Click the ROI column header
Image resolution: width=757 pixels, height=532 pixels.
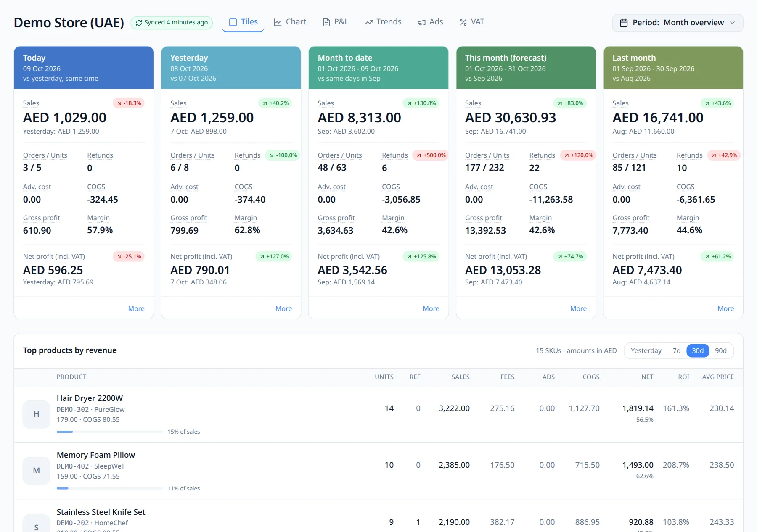click(x=683, y=377)
